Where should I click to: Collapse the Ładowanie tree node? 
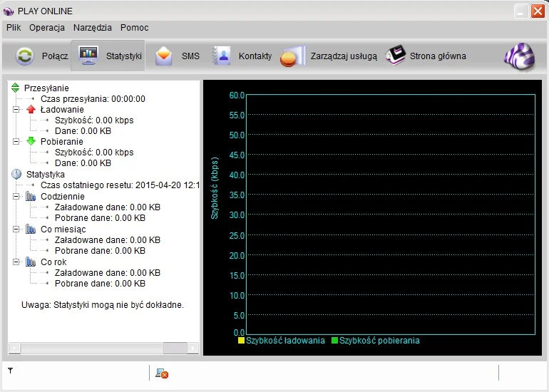pyautogui.click(x=16, y=110)
